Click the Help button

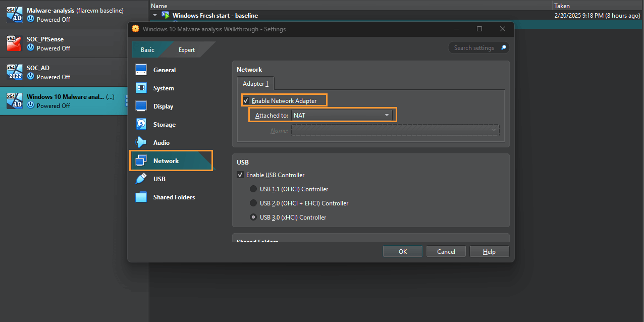490,251
